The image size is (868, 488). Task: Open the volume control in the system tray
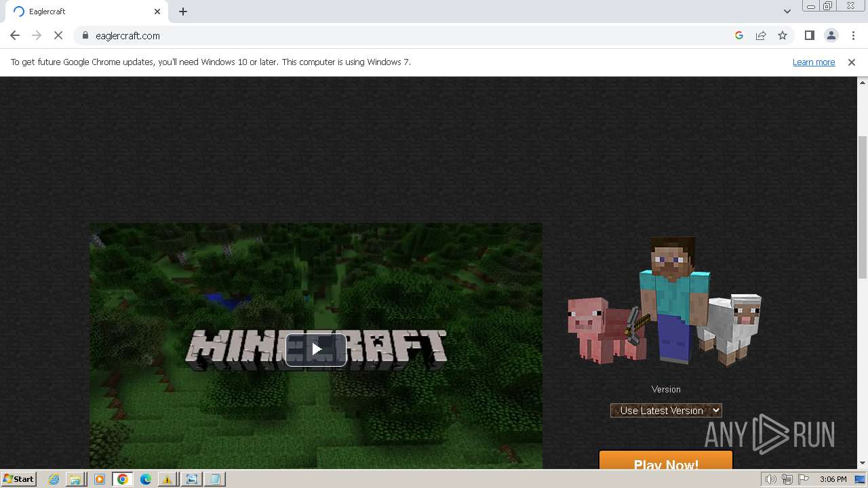pos(771,479)
